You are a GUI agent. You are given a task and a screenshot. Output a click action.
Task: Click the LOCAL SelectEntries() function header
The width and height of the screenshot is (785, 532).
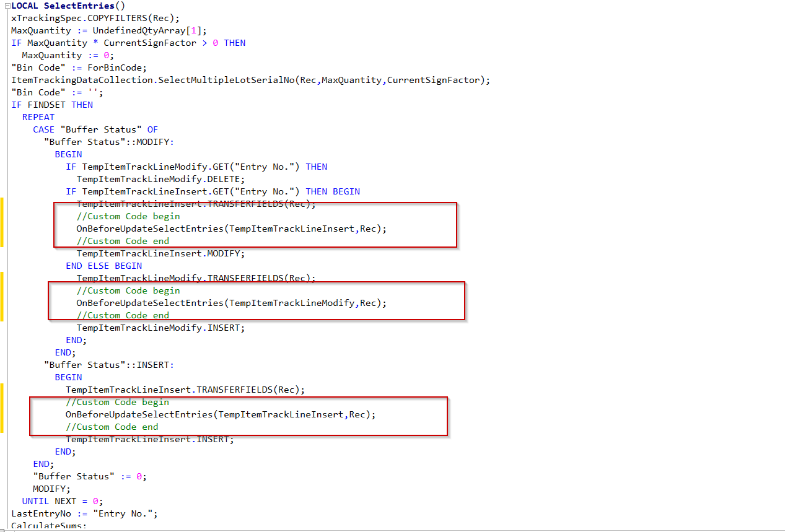[x=68, y=6]
